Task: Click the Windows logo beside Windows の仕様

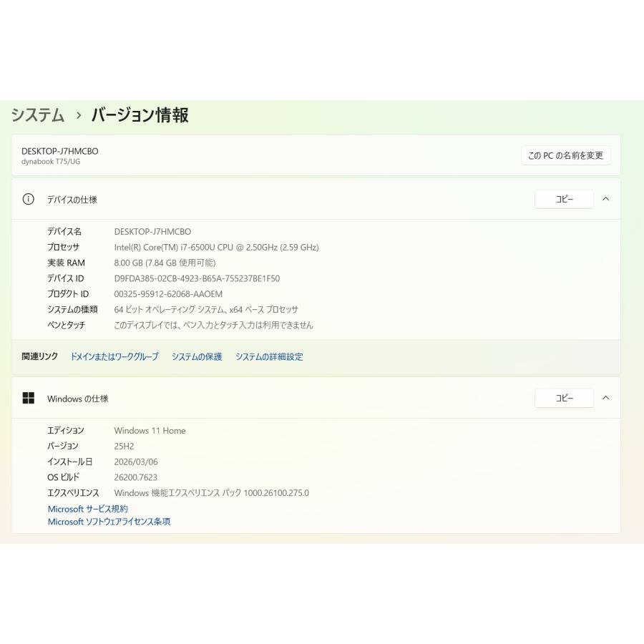Action: (29, 398)
